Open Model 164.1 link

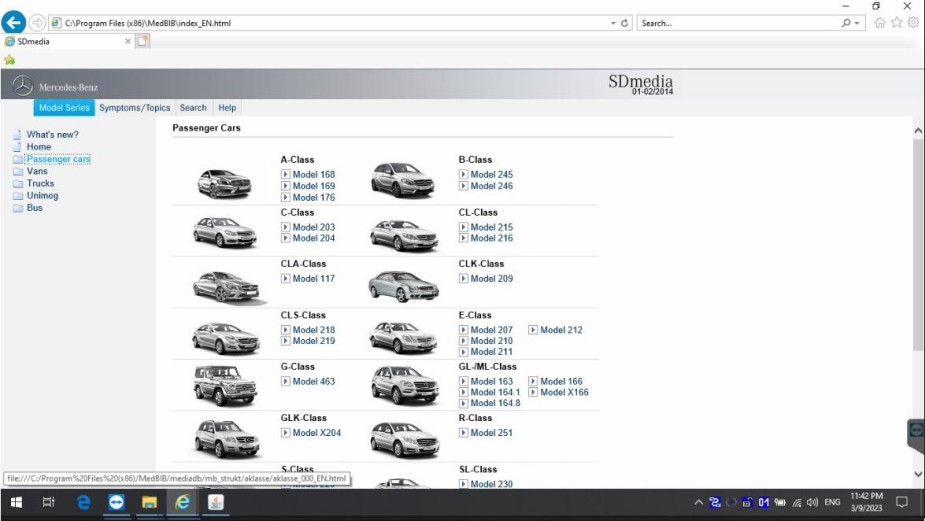(x=496, y=392)
